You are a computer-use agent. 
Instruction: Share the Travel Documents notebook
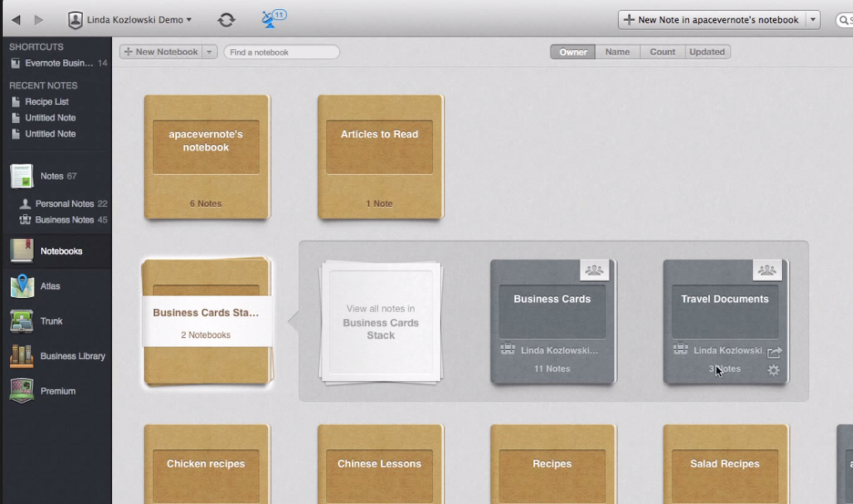point(775,353)
